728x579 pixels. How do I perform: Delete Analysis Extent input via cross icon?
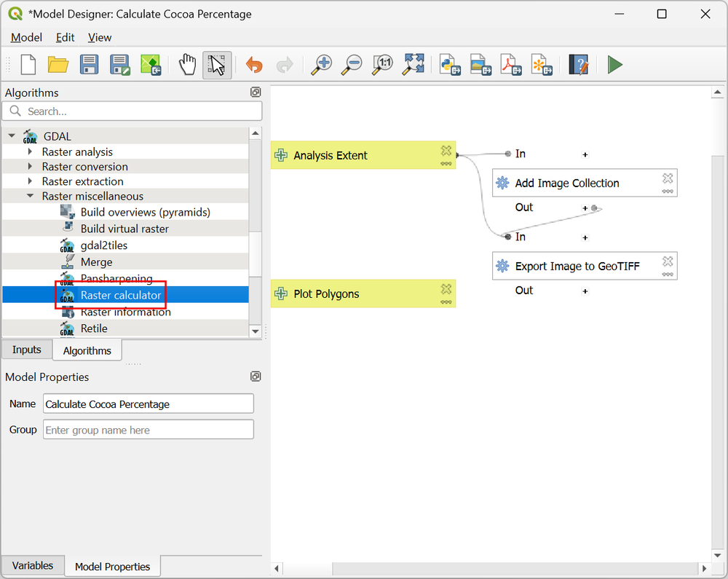click(446, 150)
